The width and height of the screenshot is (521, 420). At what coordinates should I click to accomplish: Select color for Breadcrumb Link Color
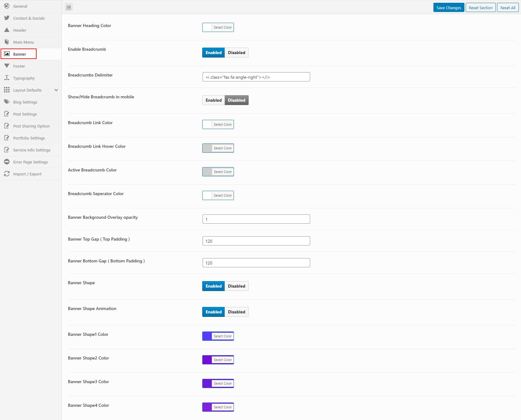coord(218,124)
